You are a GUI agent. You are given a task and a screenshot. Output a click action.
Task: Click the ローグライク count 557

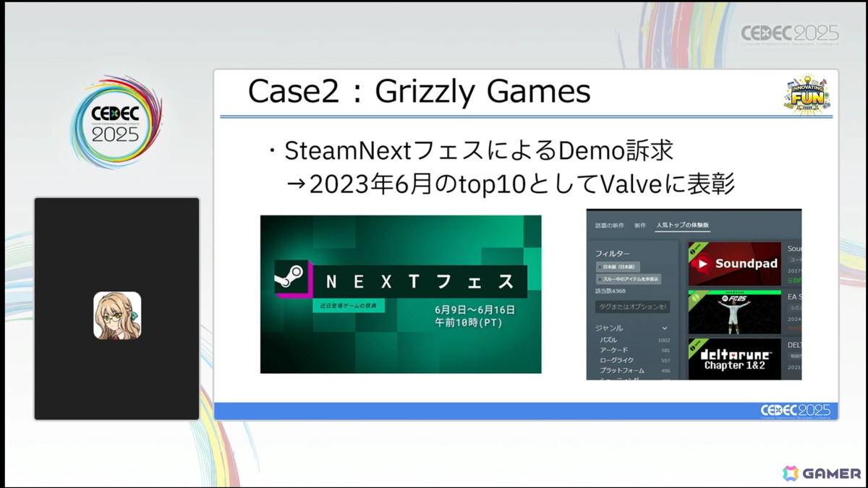[x=665, y=360]
